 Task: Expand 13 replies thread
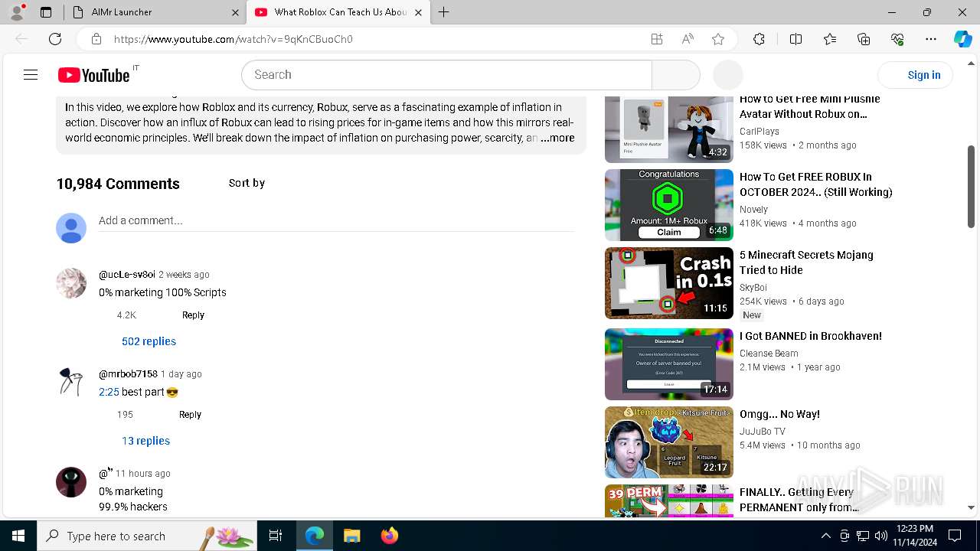point(145,441)
